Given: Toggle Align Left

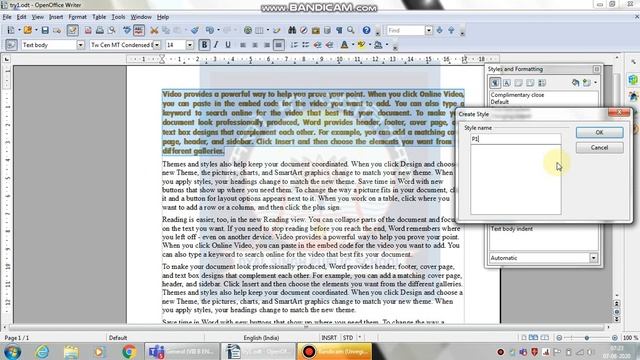Looking at the screenshot, I should pos(243,45).
